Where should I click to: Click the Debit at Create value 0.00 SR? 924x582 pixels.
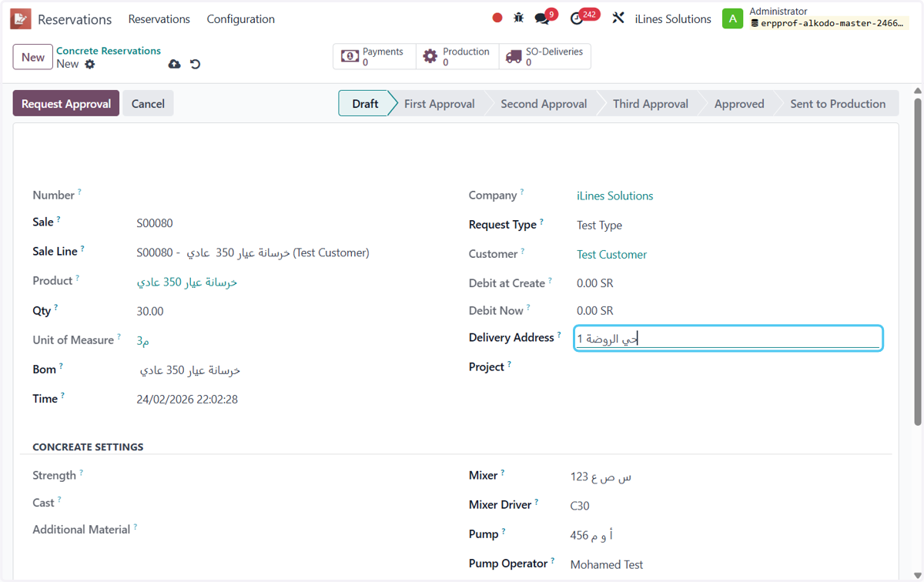tap(595, 283)
